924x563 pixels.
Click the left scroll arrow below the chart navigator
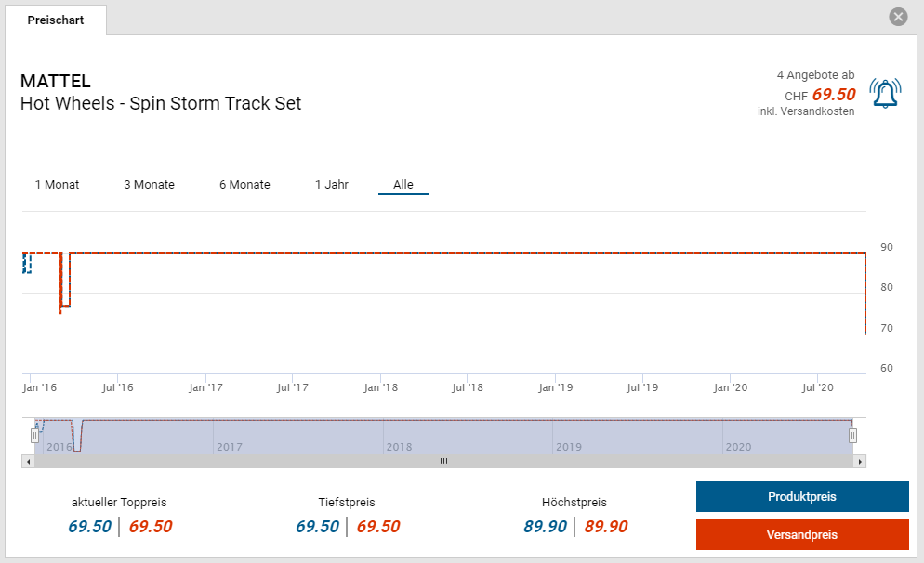click(28, 461)
